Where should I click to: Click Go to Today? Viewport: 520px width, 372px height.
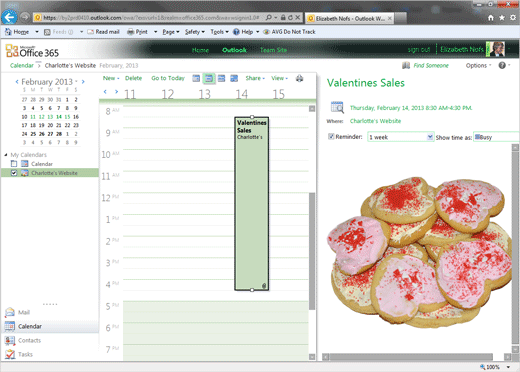(168, 78)
